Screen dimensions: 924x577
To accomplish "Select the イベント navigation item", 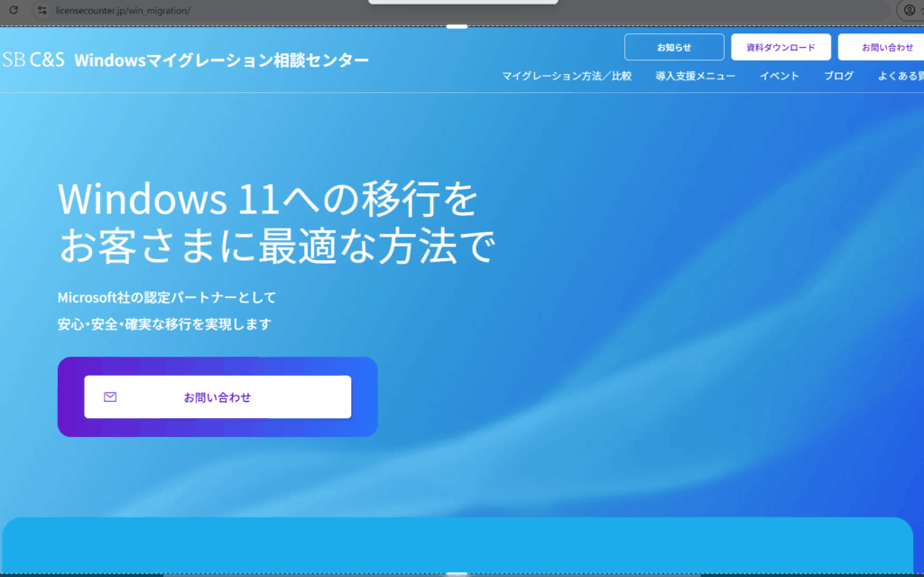I will tap(779, 76).
